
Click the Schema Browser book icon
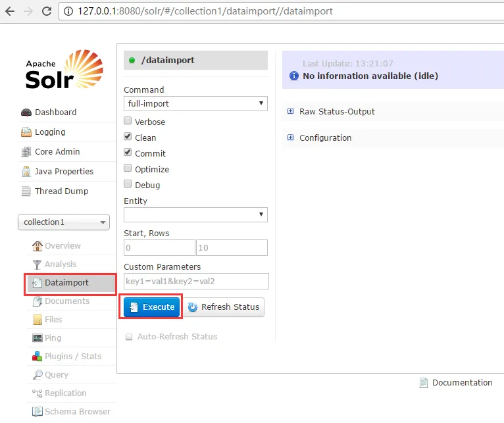(x=38, y=411)
